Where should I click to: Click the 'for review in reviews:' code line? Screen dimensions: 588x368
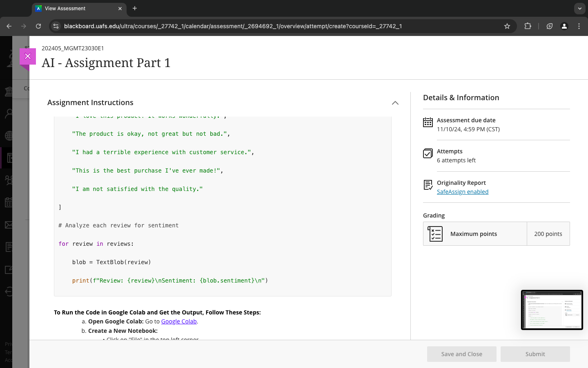(96, 244)
